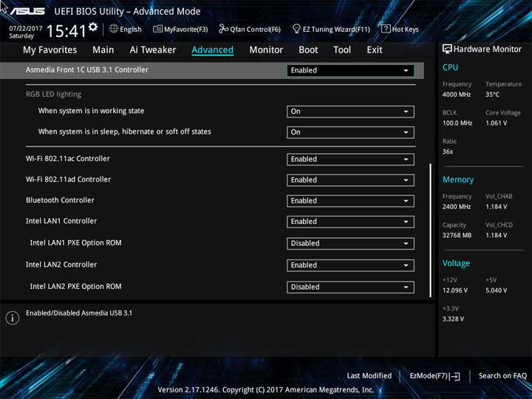Select Wi-Fi 802.11ac Controller label
Screen dimensions: 532x399
tap(68, 159)
